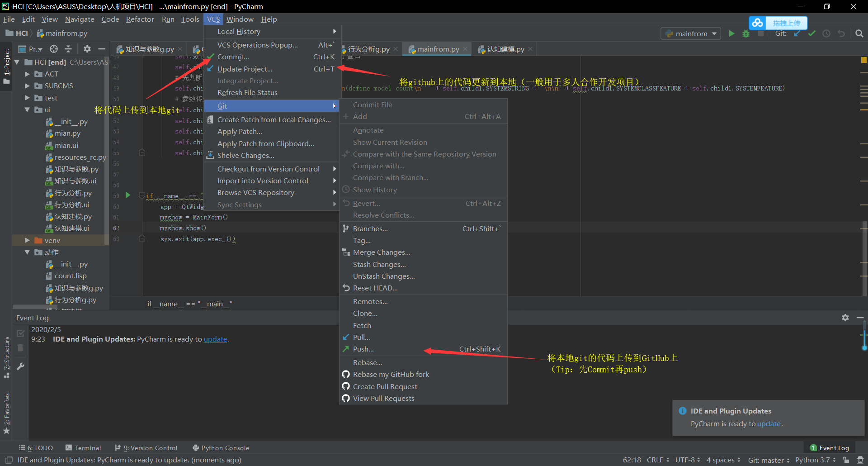868x466 pixels.
Task: Click the Git revert icon in toolbar
Action: tap(841, 33)
